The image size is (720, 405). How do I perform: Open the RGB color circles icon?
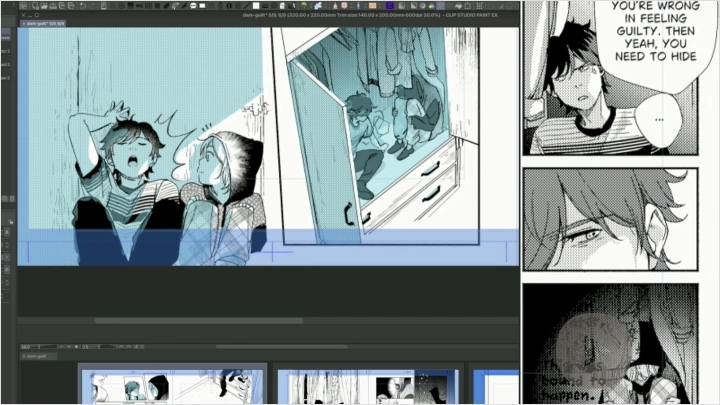[x=432, y=6]
